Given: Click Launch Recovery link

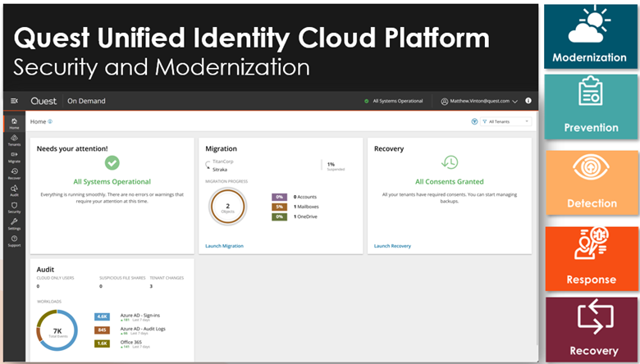Looking at the screenshot, I should pyautogui.click(x=392, y=246).
